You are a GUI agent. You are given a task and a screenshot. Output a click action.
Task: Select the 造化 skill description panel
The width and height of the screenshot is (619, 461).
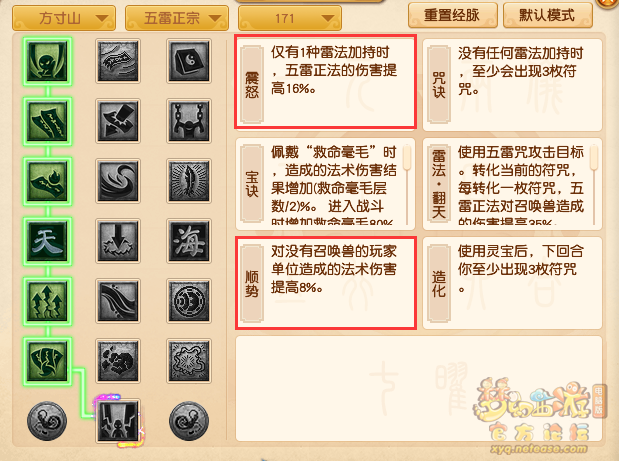tap(512, 283)
